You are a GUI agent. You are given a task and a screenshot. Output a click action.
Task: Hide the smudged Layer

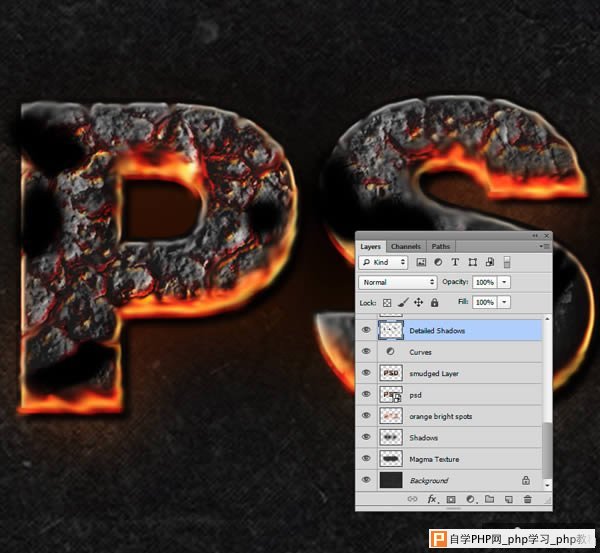(366, 373)
